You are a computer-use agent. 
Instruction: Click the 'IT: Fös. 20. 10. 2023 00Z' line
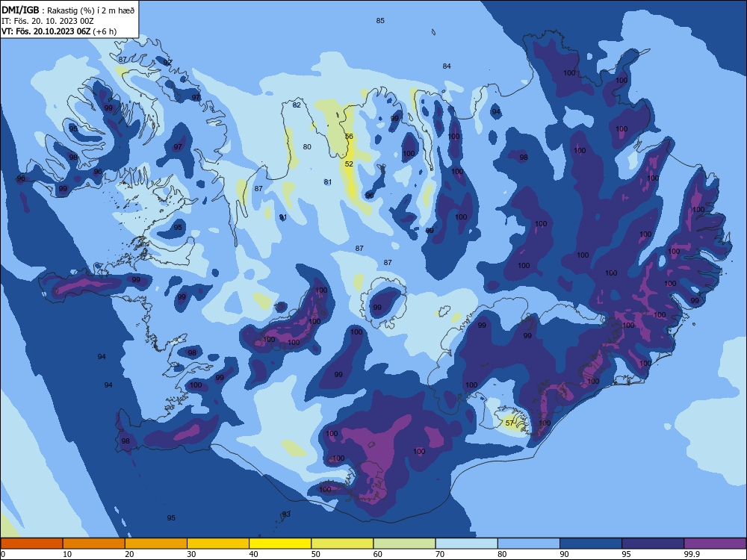click(48, 21)
